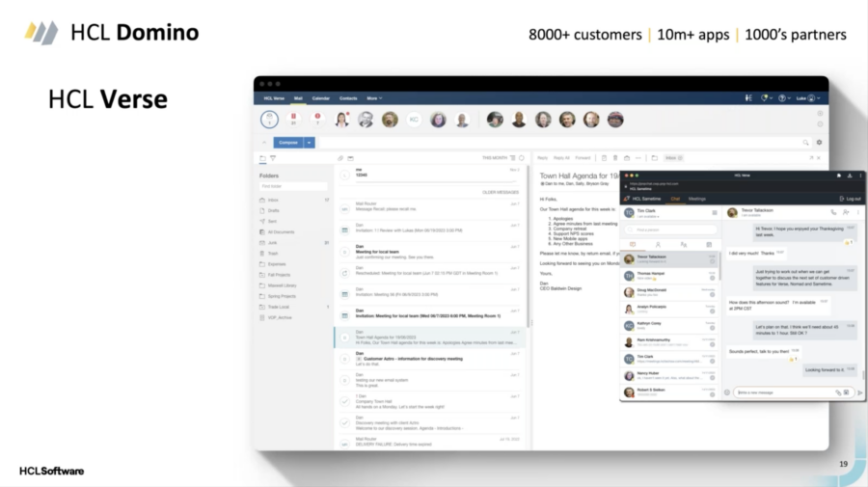Click the mail search magnifier icon
The image size is (868, 487).
pos(805,142)
